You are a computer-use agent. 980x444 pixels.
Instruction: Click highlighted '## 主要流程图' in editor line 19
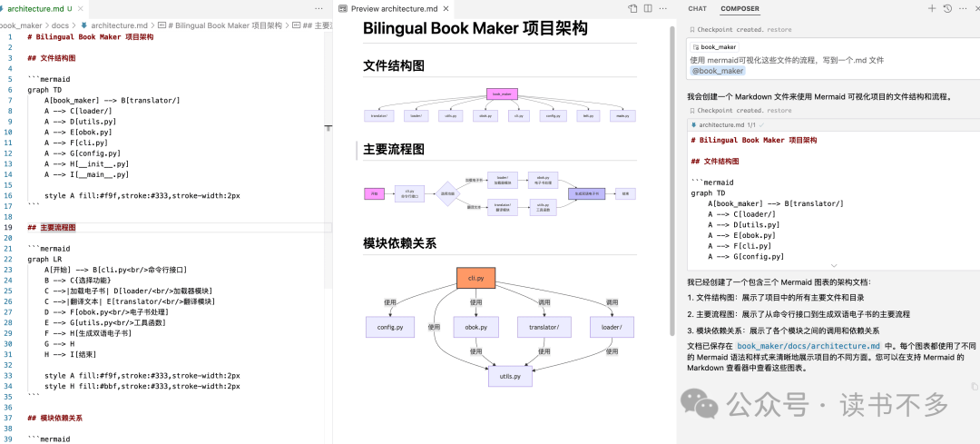point(52,227)
